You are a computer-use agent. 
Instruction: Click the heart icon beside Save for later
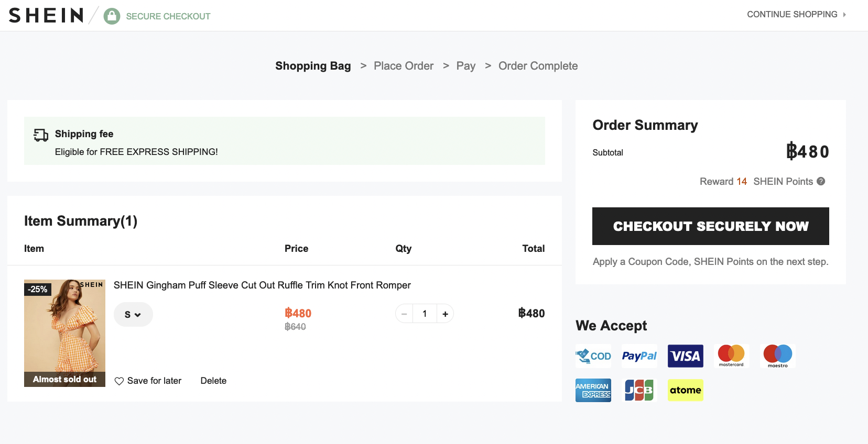click(119, 381)
